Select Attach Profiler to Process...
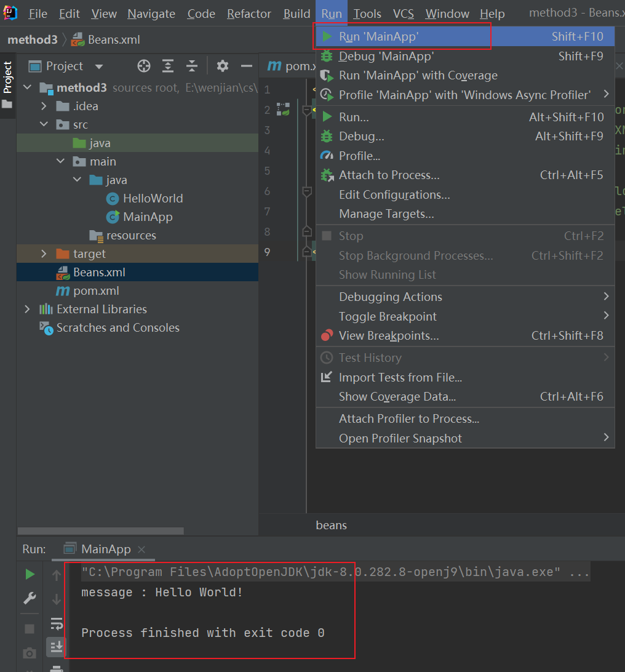The image size is (625, 672). pos(465,418)
